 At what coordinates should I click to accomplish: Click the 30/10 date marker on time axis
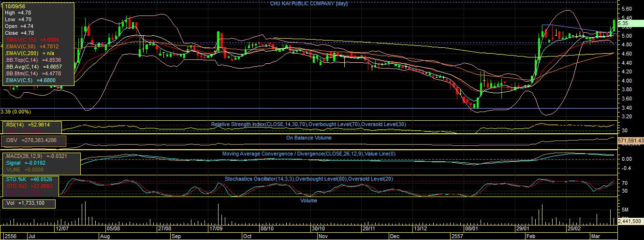pos(318,229)
